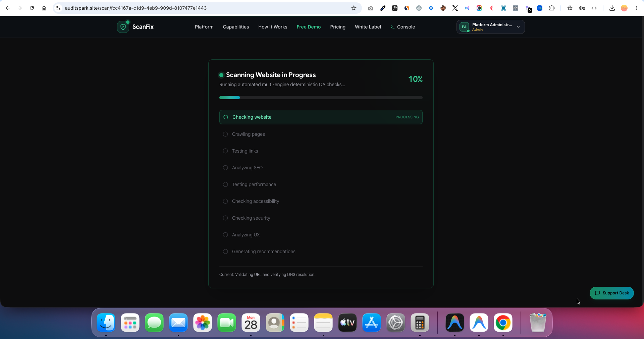Open Finder from the dock
Image resolution: width=644 pixels, height=339 pixels.
106,323
